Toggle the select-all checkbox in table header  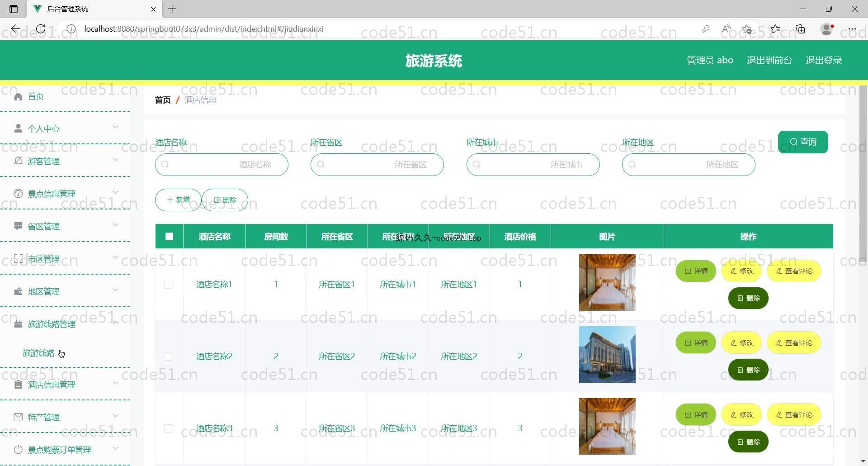pos(169,236)
